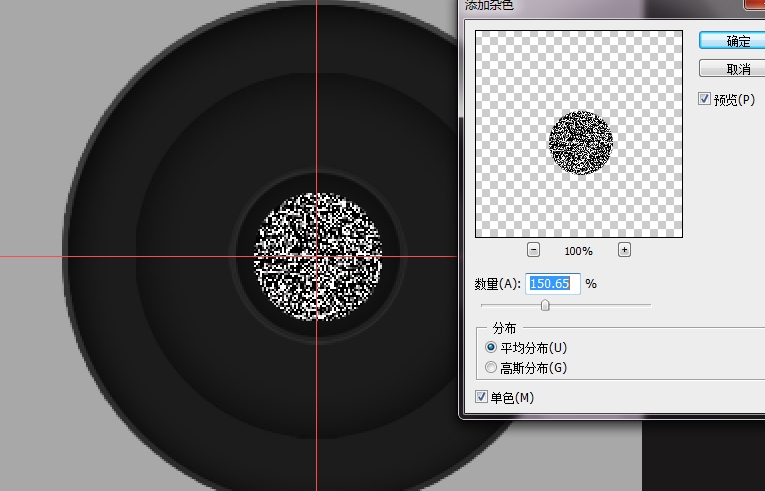This screenshot has height=491, width=765.
Task: Click the 确定 (OK) button
Action: (x=737, y=41)
